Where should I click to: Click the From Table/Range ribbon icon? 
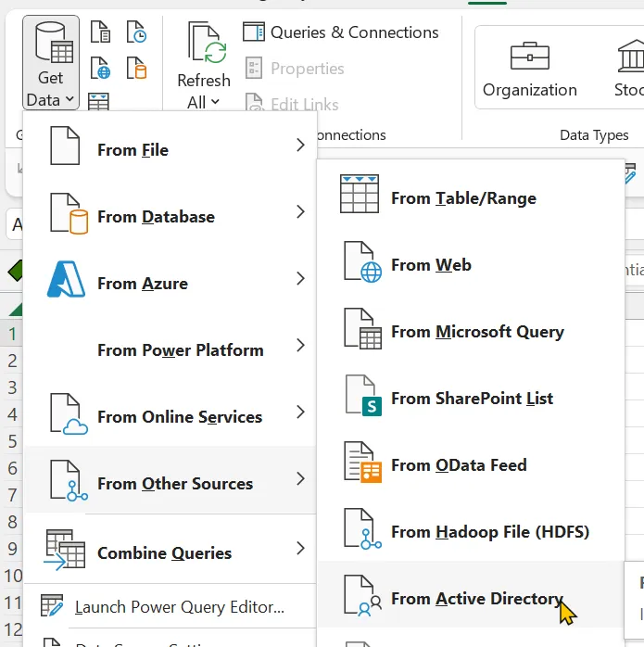(98, 102)
